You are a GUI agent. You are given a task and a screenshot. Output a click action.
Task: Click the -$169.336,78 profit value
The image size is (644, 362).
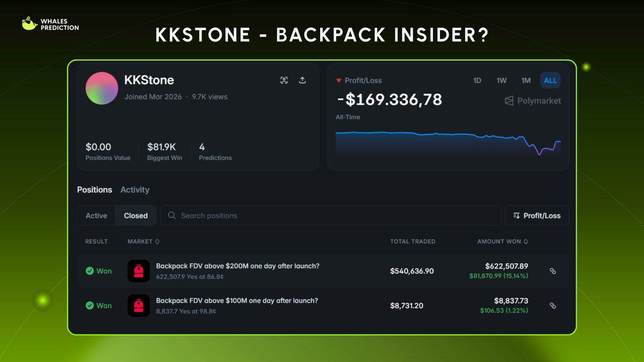389,99
